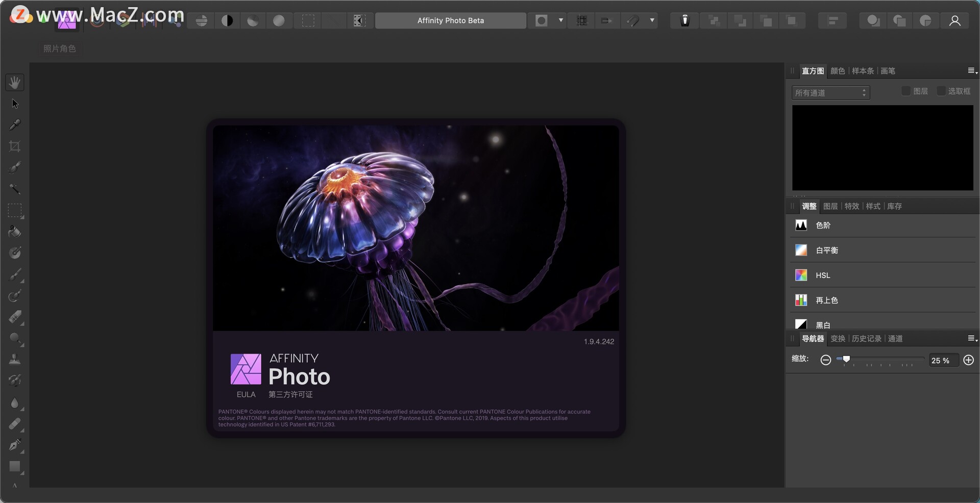Viewport: 980px width, 503px height.
Task: Enable the 图层 checkbox in histogram panel
Action: click(906, 91)
